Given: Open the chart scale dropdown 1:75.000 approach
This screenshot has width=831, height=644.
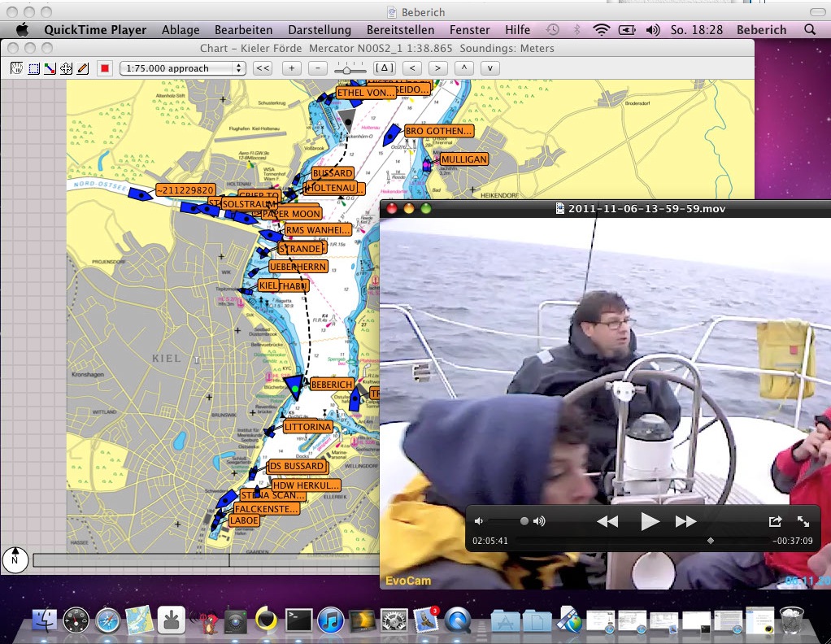Looking at the screenshot, I should click(x=183, y=68).
